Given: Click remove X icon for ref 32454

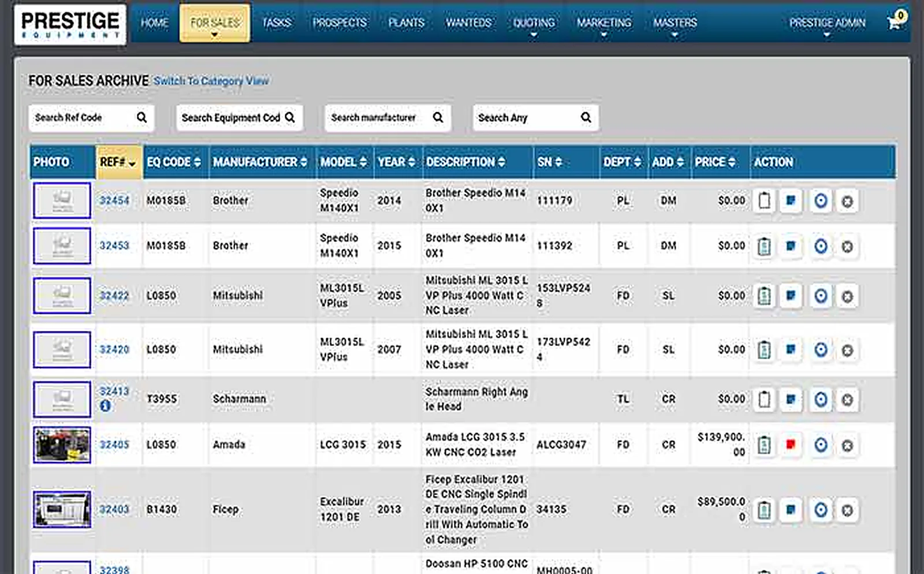Looking at the screenshot, I should click(847, 201).
